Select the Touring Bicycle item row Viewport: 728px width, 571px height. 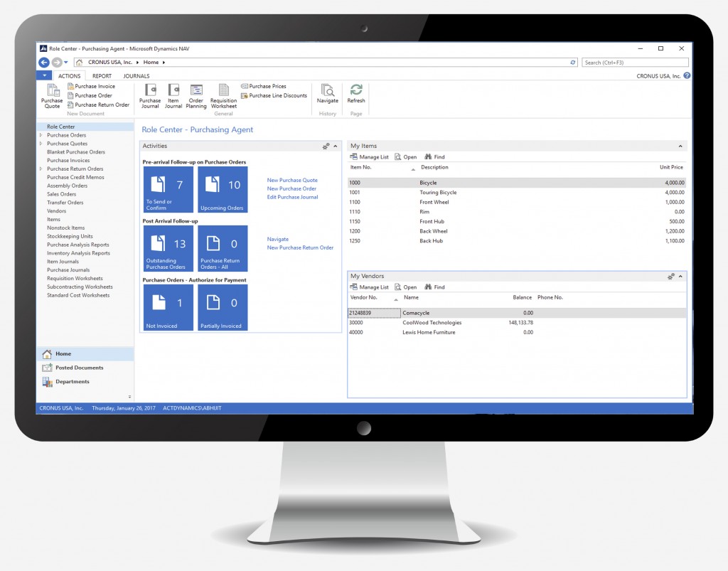click(517, 192)
